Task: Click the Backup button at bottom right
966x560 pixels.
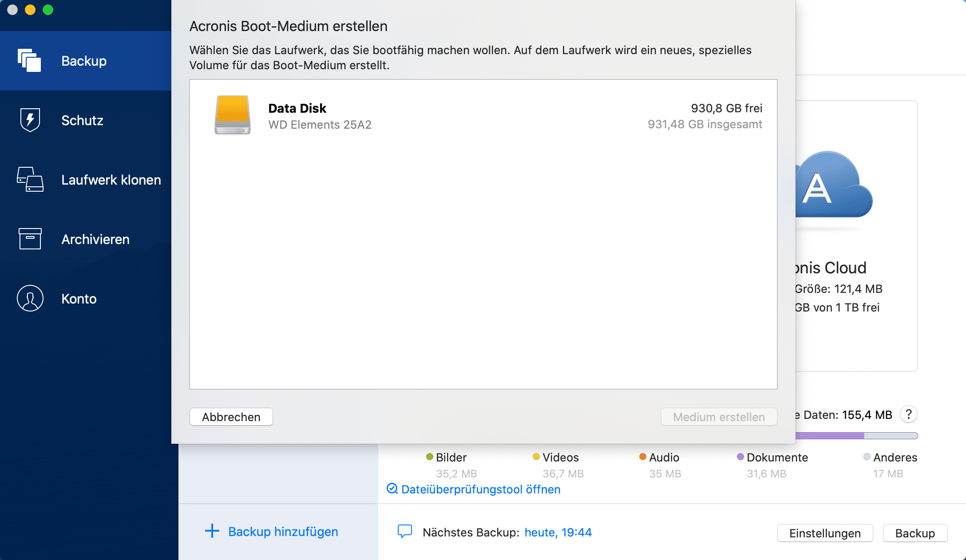Action: pyautogui.click(x=915, y=533)
